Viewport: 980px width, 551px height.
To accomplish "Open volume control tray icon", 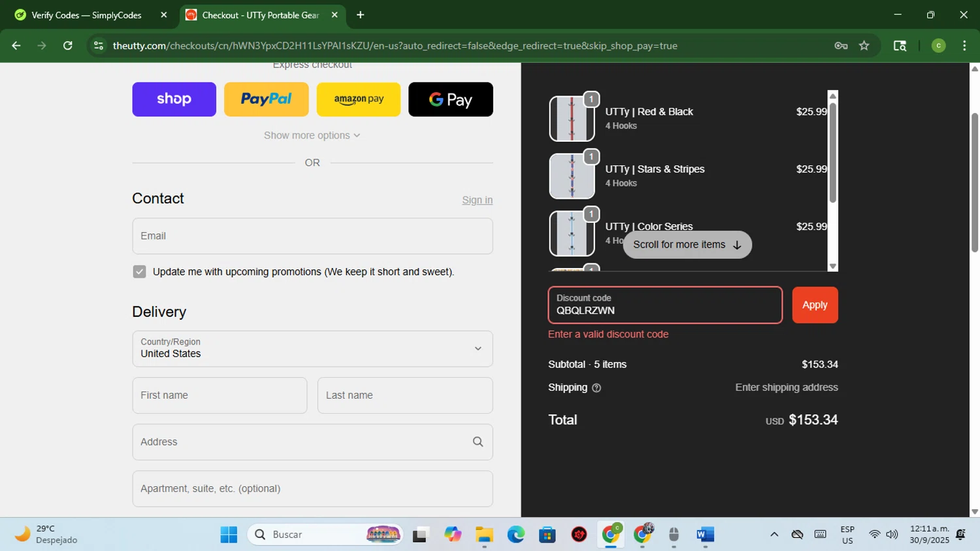I will pos(892,535).
